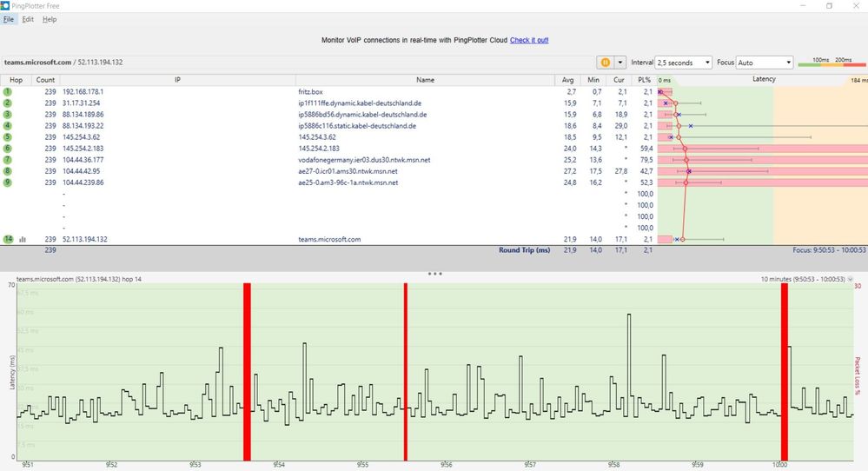The width and height of the screenshot is (868, 471).
Task: Follow the 'Check it out!' link
Action: (529, 40)
